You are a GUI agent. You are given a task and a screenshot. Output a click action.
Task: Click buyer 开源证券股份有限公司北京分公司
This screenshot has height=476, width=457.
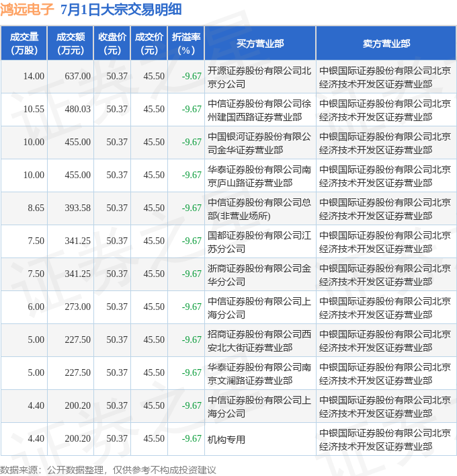pyautogui.click(x=259, y=77)
